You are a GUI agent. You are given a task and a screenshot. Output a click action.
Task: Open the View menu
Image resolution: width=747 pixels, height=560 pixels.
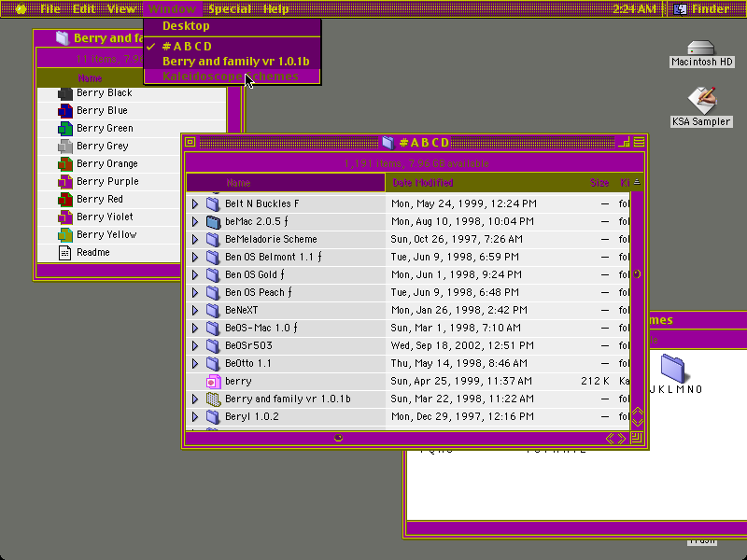click(121, 8)
